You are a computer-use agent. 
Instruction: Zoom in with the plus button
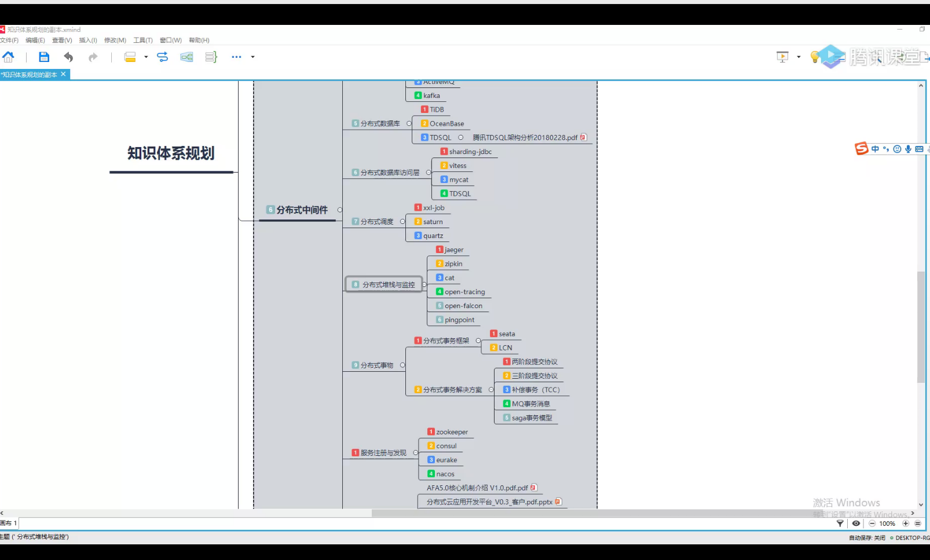click(x=906, y=524)
